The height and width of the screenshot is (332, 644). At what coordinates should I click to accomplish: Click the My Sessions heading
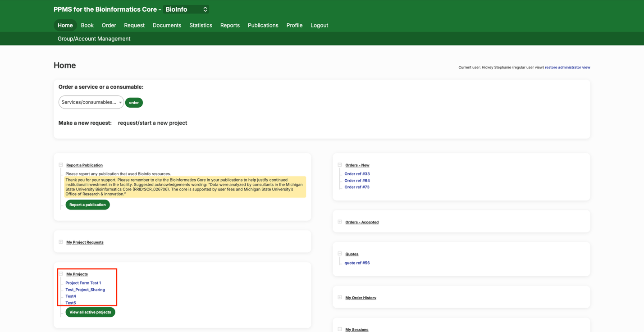click(357, 330)
